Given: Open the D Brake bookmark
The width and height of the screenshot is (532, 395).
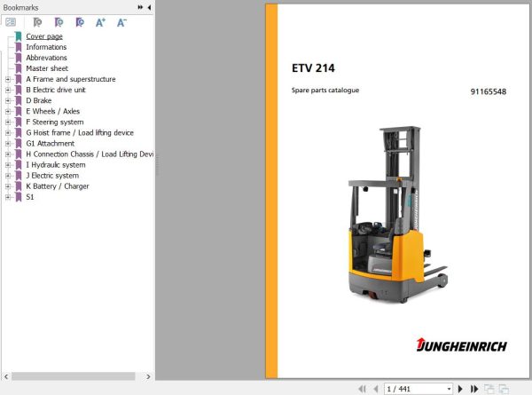Looking at the screenshot, I should click(39, 100).
